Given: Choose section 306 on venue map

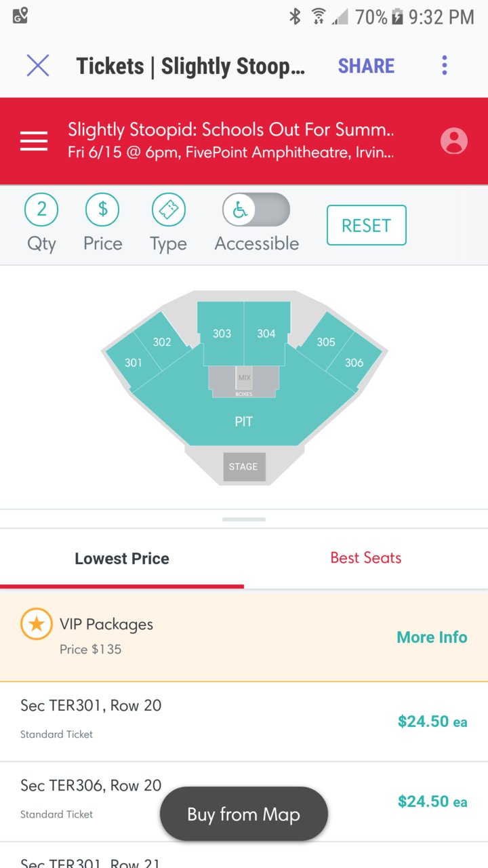Looking at the screenshot, I should (x=354, y=363).
